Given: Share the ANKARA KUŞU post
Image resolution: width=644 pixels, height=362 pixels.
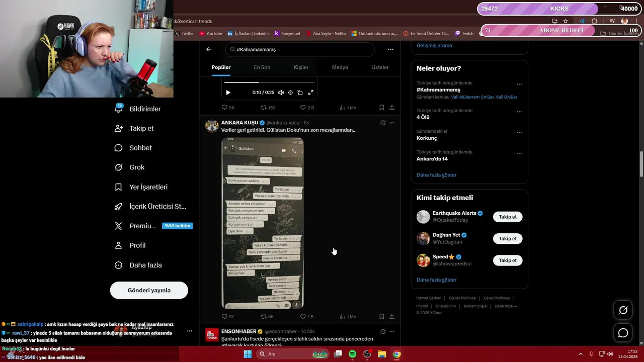Looking at the screenshot, I should tap(392, 317).
